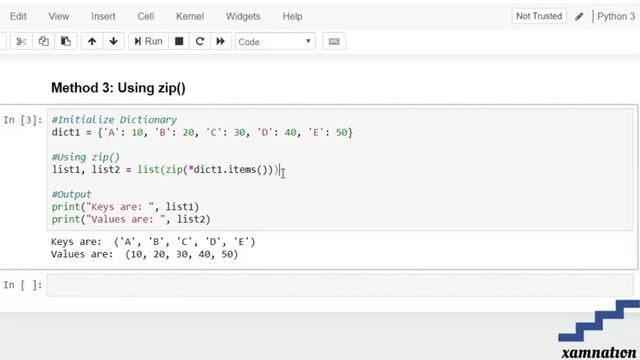
Task: Copy selected cells toolbar icon
Action: click(x=43, y=41)
